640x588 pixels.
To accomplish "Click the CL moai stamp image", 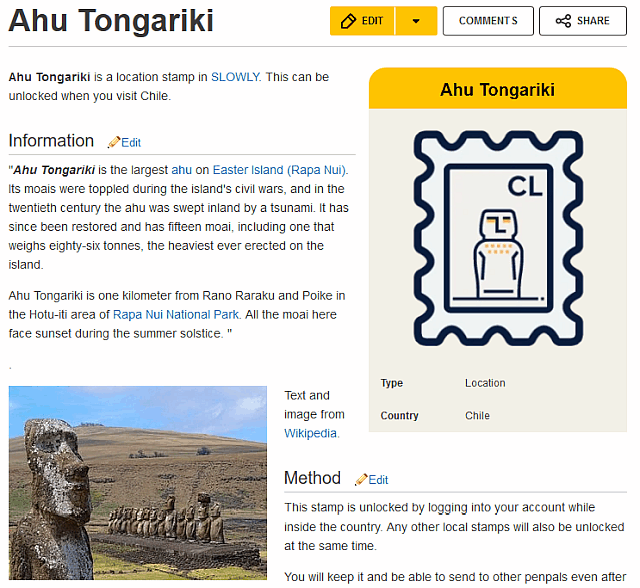I will (x=498, y=238).
